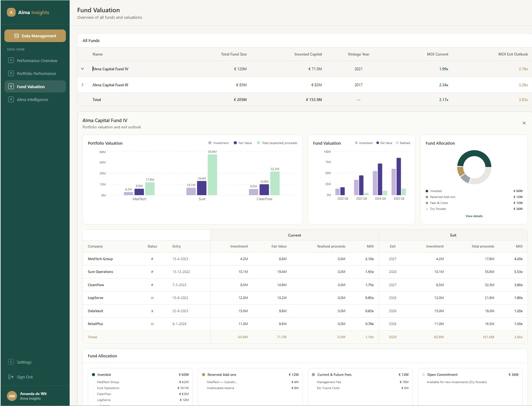Click the Management Fee line item
Viewport: 532px width, 406px height.
(363, 382)
